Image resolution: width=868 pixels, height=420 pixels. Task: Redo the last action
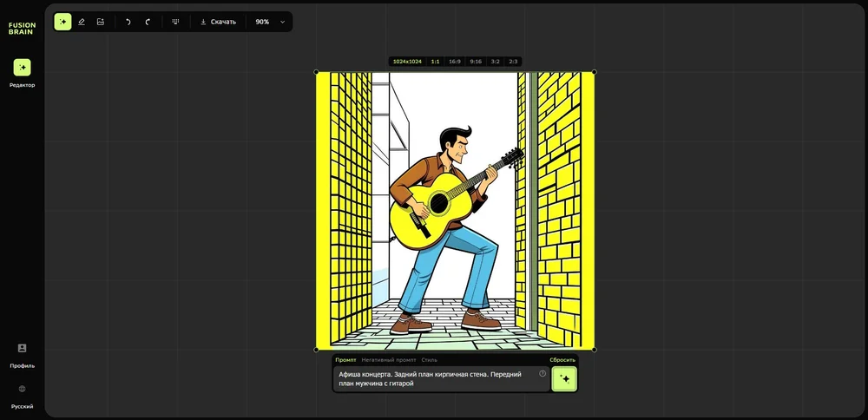pos(148,22)
